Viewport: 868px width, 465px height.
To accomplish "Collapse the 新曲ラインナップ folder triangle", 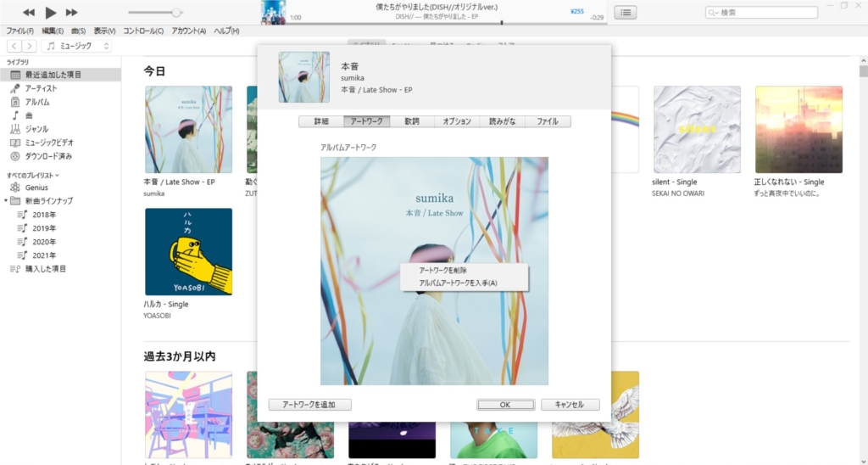I will click(6, 200).
